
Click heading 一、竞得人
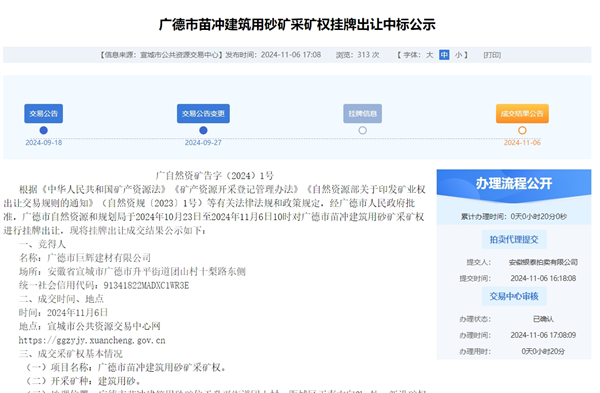click(42, 244)
